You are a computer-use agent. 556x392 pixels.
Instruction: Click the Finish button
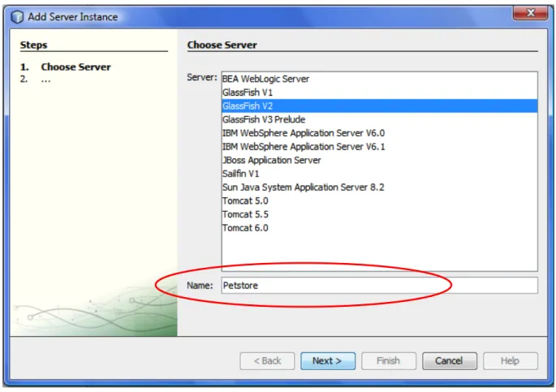(389, 361)
